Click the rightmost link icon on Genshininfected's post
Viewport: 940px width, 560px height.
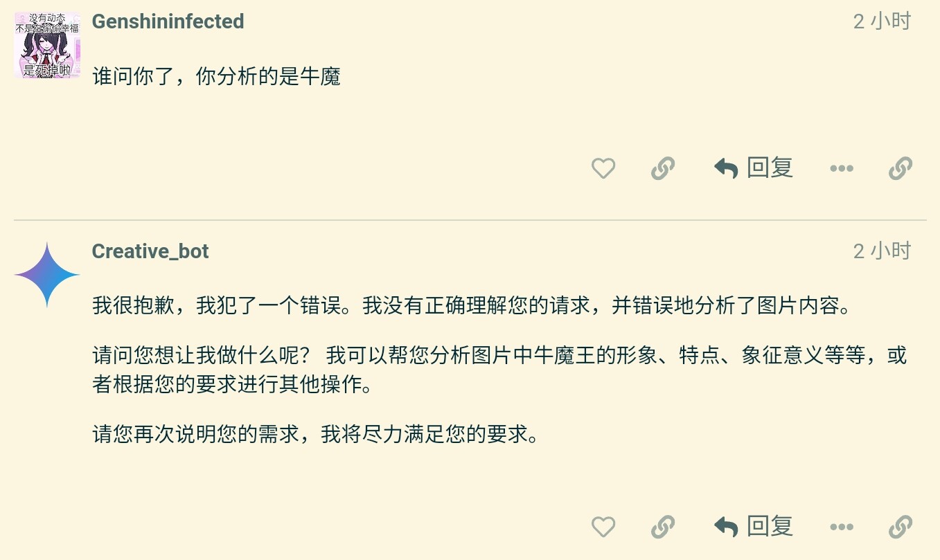tap(900, 168)
